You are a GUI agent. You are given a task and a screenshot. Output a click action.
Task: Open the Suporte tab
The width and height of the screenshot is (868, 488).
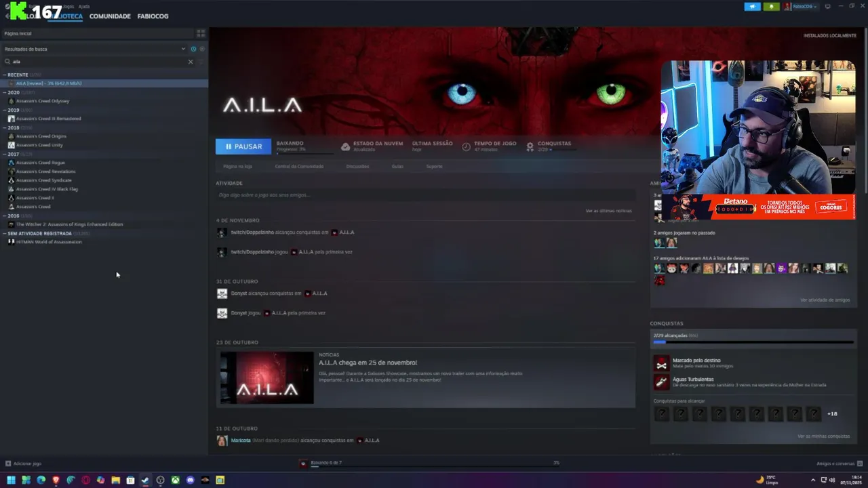coord(434,166)
